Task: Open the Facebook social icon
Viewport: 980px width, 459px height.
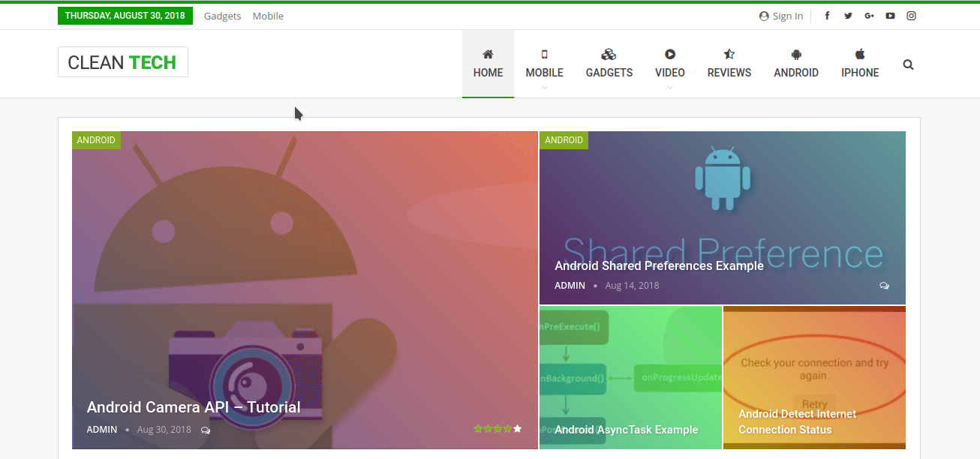Action: (827, 16)
